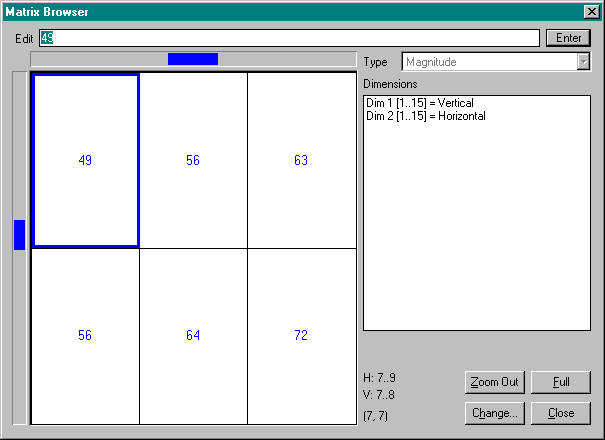
Task: Select the matrix cell containing 64
Action: 193,336
